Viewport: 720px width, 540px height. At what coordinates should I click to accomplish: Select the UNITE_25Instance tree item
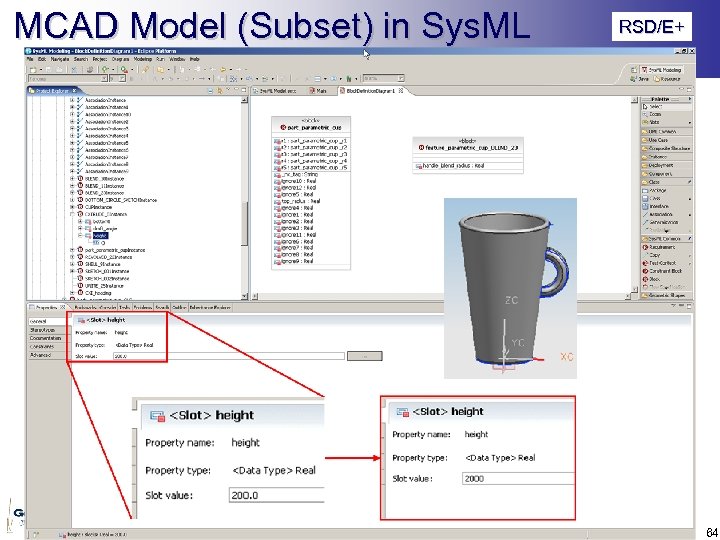(102, 286)
